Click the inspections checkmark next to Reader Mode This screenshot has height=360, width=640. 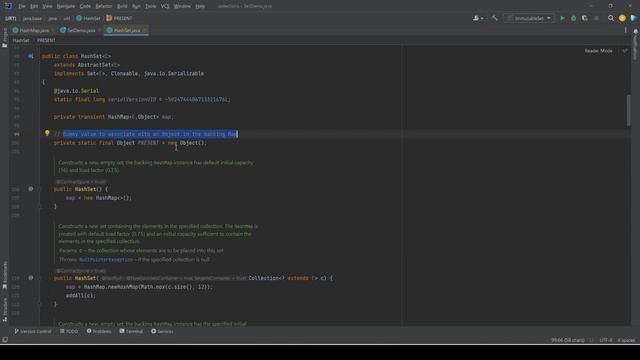tap(624, 51)
